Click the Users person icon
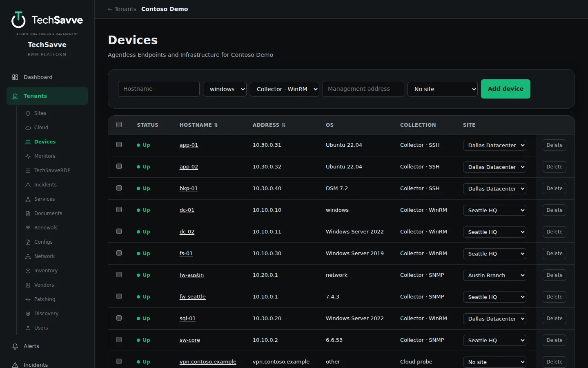588x368 pixels. click(x=28, y=328)
